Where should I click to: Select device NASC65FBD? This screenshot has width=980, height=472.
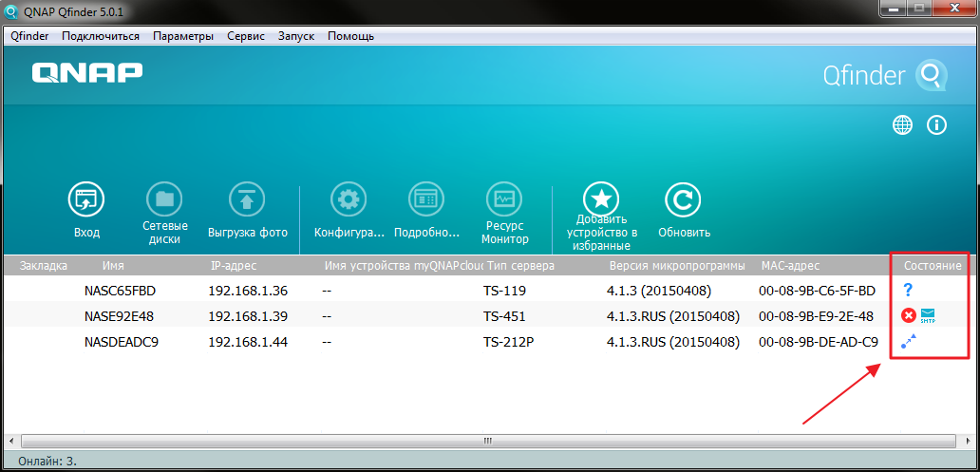[x=120, y=291]
